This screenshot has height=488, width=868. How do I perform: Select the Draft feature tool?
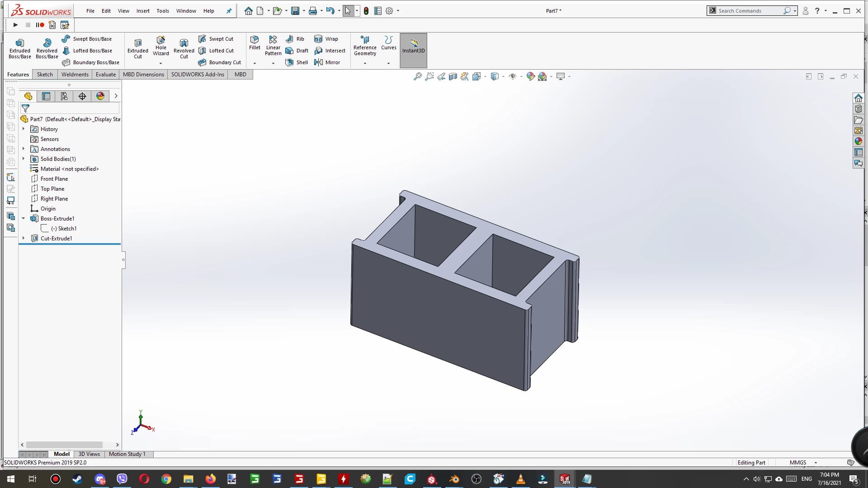coord(297,51)
